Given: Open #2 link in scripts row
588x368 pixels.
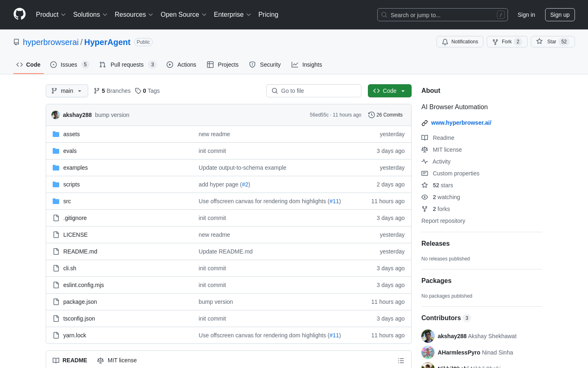Looking at the screenshot, I should coord(245,184).
